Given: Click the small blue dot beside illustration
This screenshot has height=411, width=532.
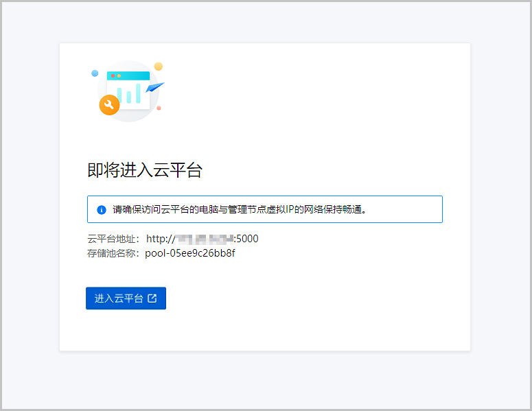Looking at the screenshot, I should tap(95, 73).
